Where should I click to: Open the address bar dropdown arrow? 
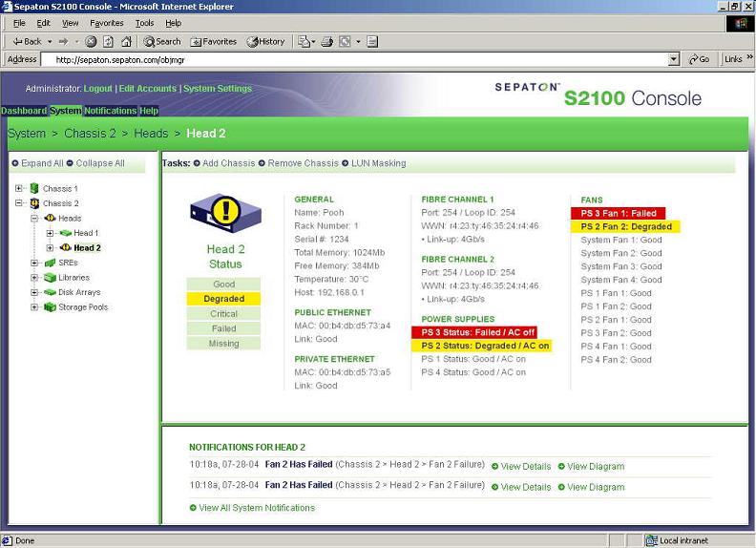click(x=674, y=59)
